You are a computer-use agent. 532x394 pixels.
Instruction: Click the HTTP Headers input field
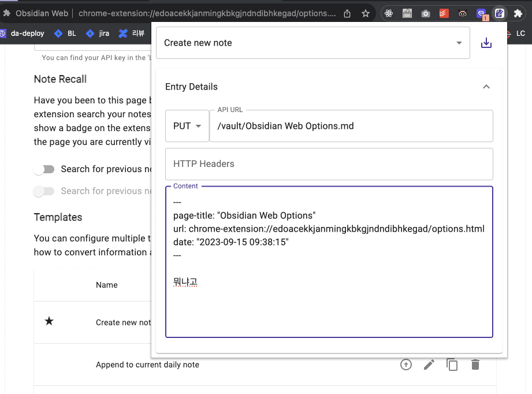329,164
